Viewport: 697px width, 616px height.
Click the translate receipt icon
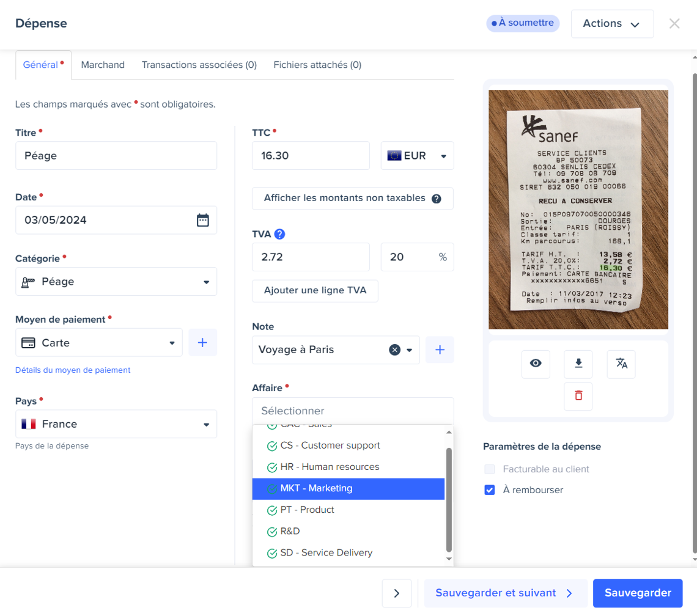pyautogui.click(x=621, y=364)
